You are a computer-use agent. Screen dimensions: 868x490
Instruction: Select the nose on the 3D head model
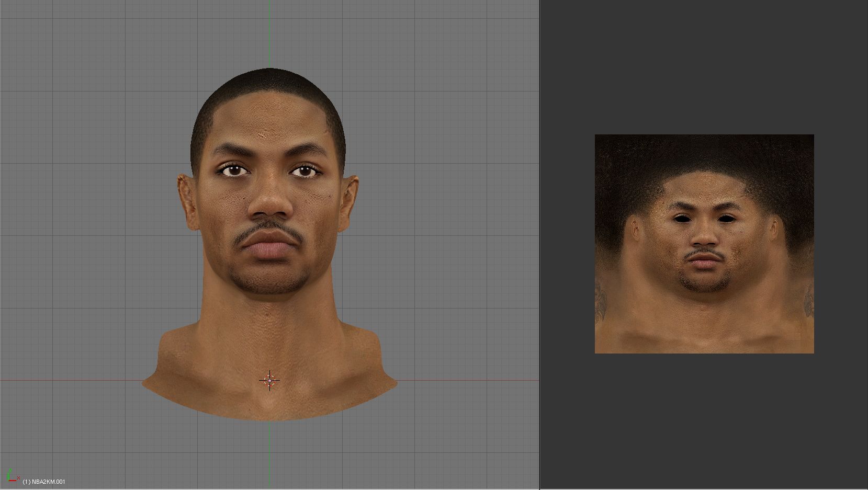(x=269, y=202)
